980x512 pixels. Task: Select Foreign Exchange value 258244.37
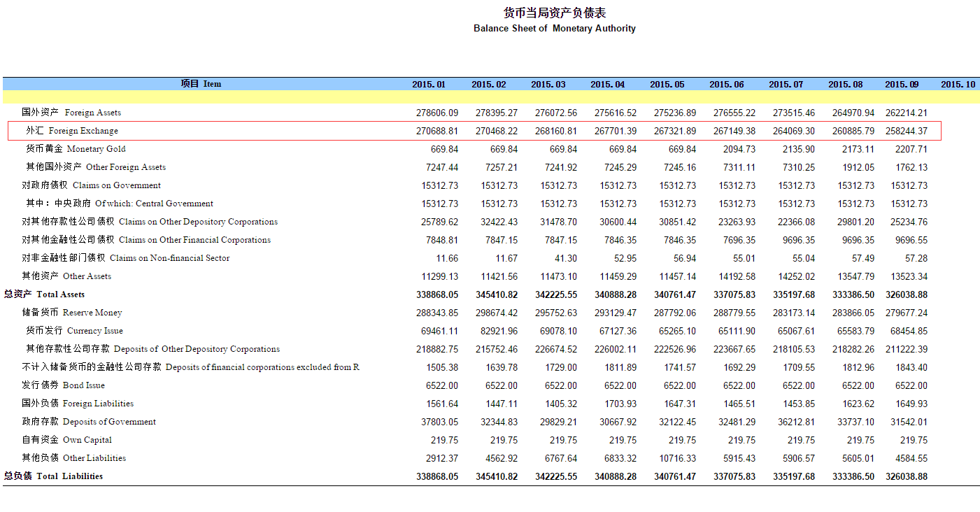pyautogui.click(x=907, y=131)
